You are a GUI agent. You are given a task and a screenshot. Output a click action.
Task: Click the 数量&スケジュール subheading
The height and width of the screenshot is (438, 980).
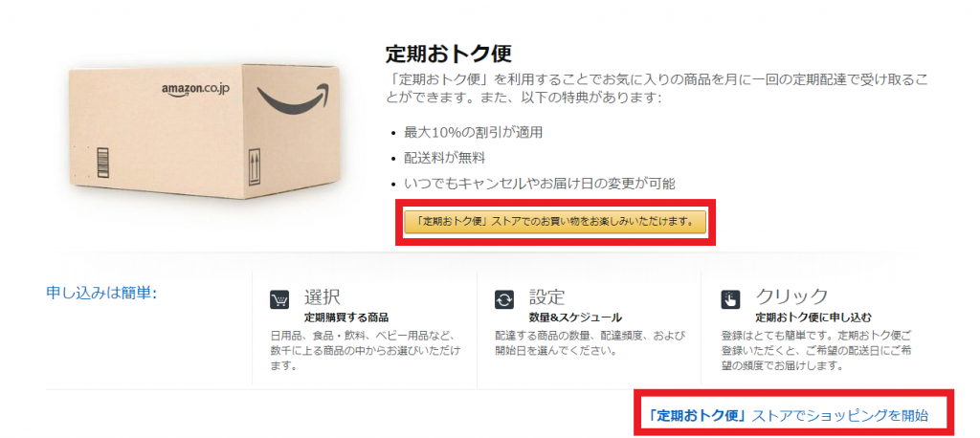(575, 317)
